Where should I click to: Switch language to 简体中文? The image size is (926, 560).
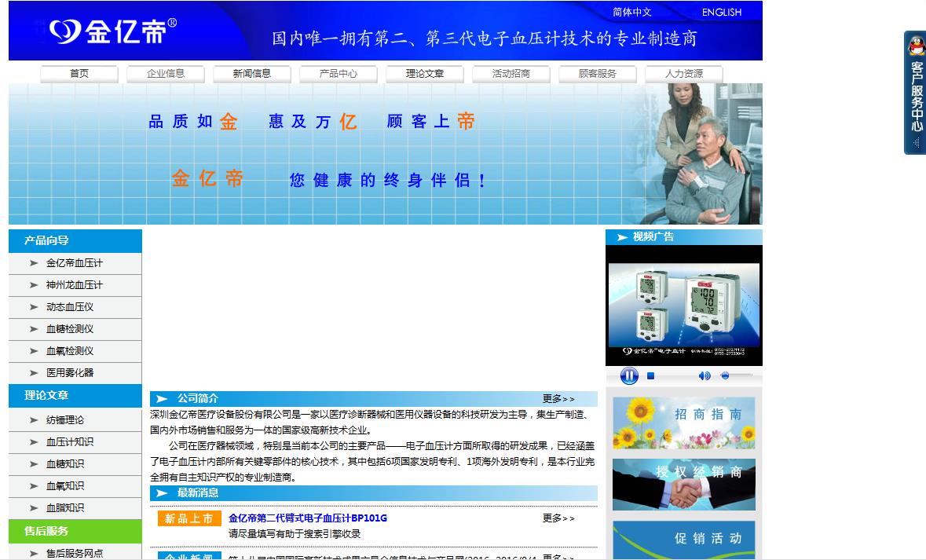[x=631, y=13]
